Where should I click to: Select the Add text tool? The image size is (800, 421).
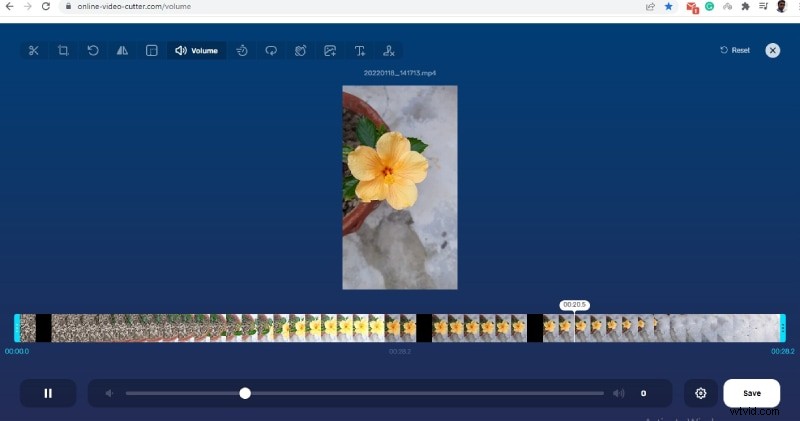tap(360, 51)
